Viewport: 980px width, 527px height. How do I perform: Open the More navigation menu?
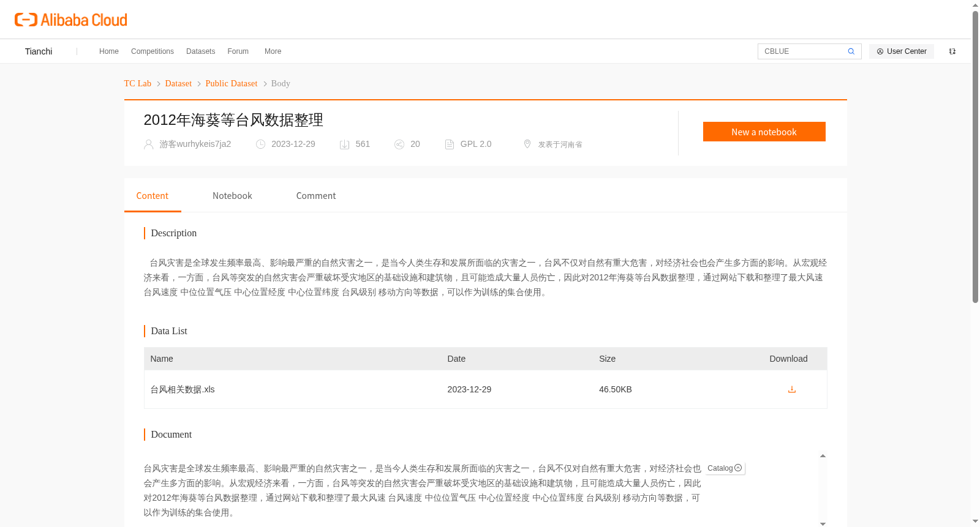273,51
